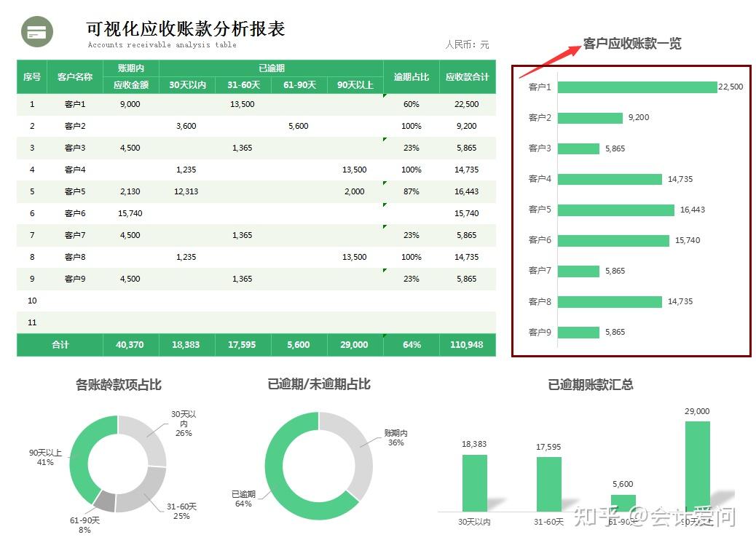Select the 已逾期/未逾期占比 chart title

[x=319, y=384]
